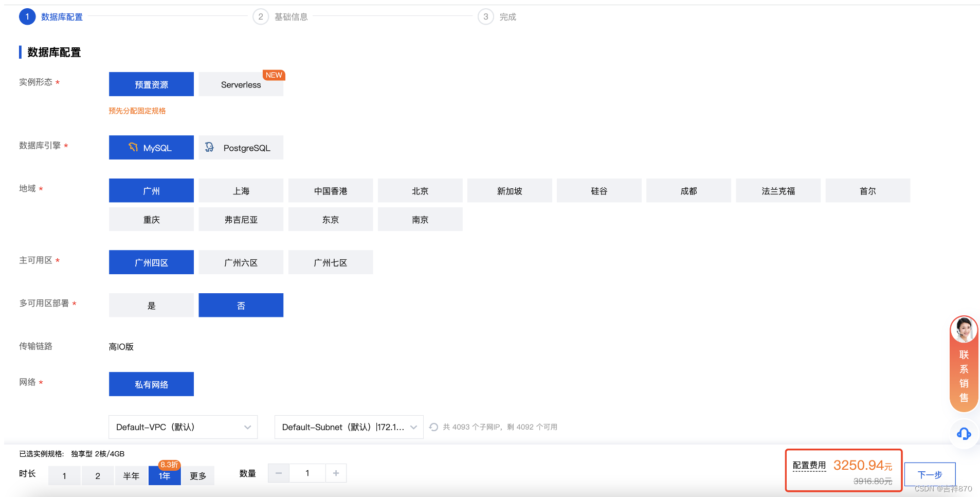Set duration to 1年

(x=165, y=476)
